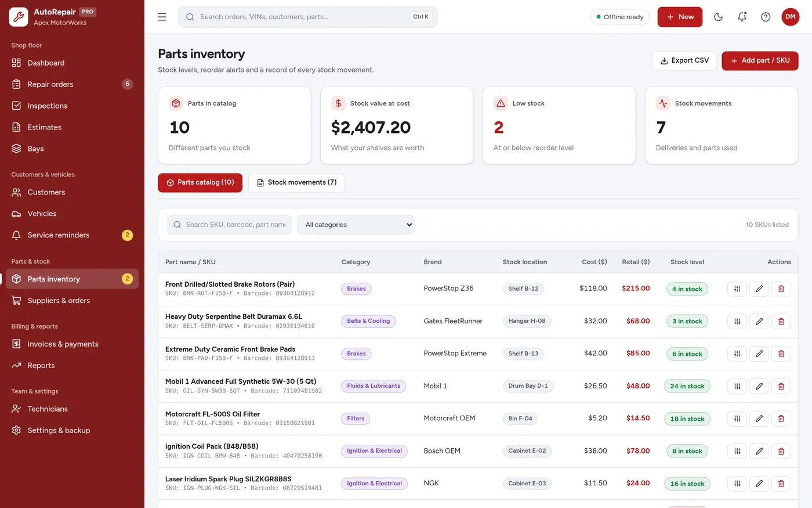Viewport: 812px width, 508px height.
Task: Edit Laser Iridium Spark Plug row
Action: click(x=759, y=483)
